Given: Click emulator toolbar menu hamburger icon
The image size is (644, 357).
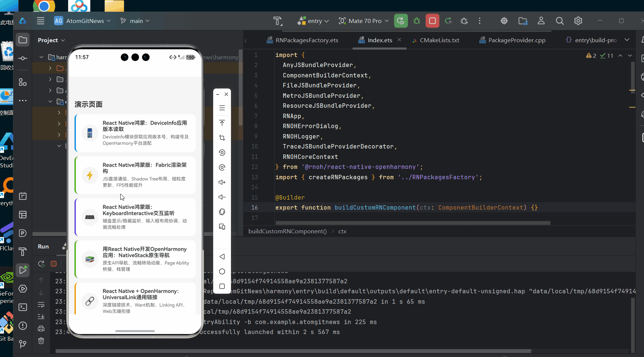Looking at the screenshot, I should coord(222,108).
